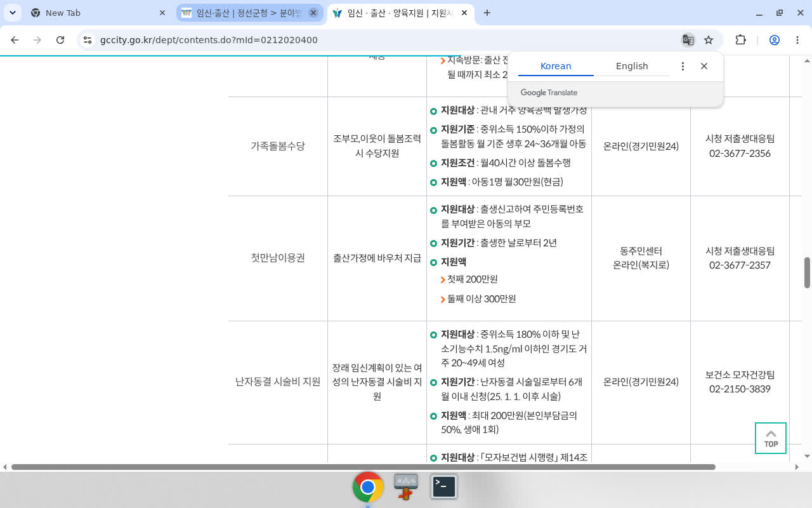812x508 pixels.
Task: Open Chrome three-dot main menu
Action: 797,40
